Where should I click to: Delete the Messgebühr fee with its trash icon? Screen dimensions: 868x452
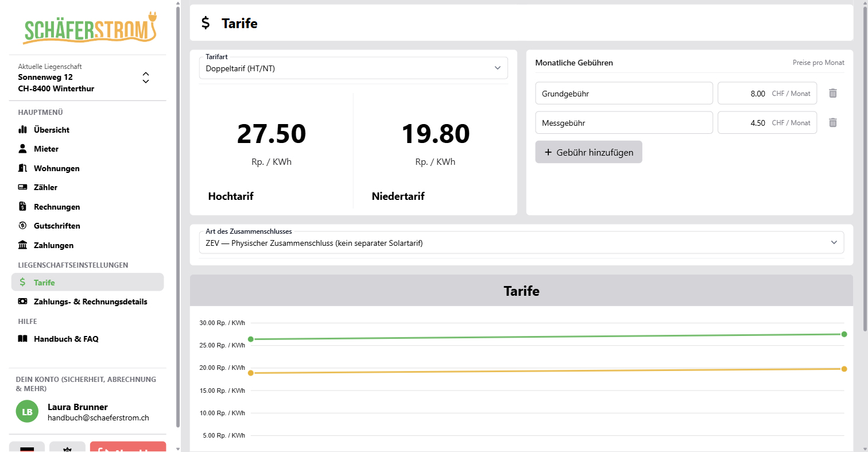[833, 122]
